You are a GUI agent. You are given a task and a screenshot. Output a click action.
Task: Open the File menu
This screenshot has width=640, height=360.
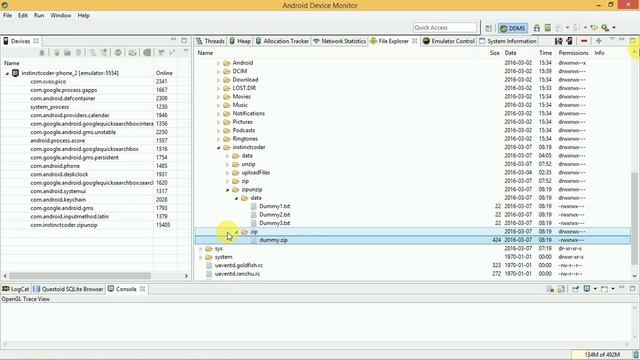click(7, 15)
